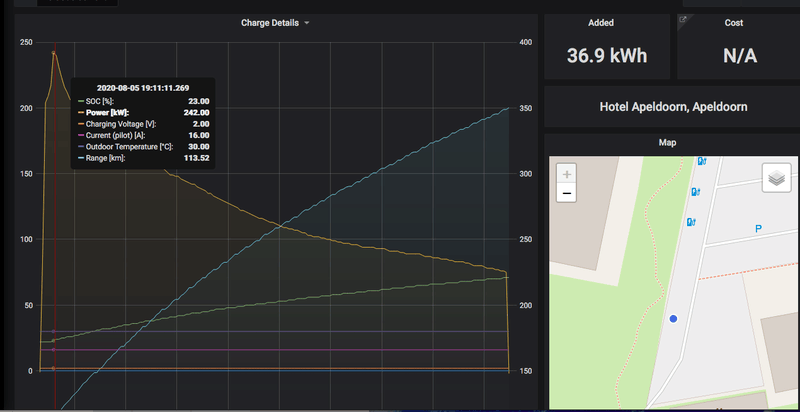Click the map zoom in button

click(566, 174)
